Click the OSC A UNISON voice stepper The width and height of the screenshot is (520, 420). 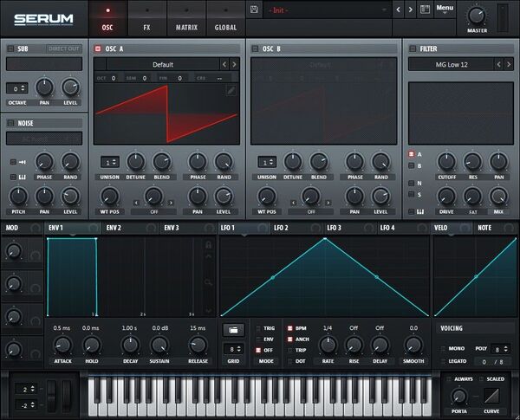110,163
